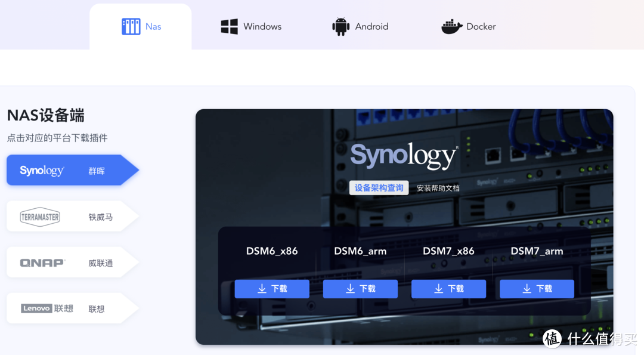
Task: Click the DSM7_arm label
Action: click(x=537, y=251)
